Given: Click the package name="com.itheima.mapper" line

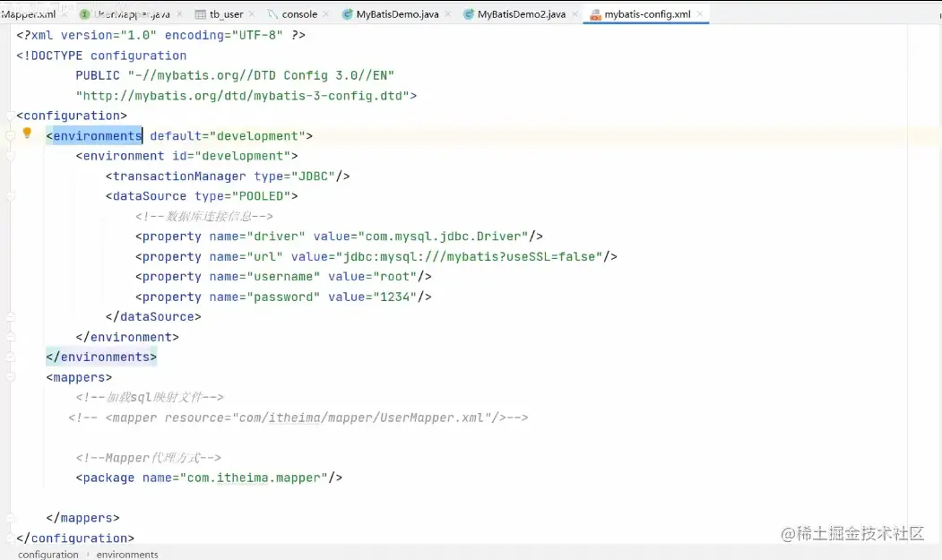Looking at the screenshot, I should (209, 478).
